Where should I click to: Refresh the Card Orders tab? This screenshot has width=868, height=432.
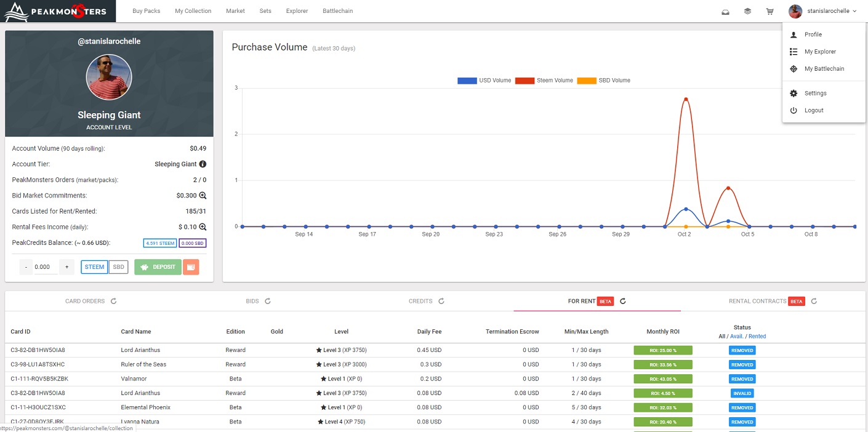(113, 302)
